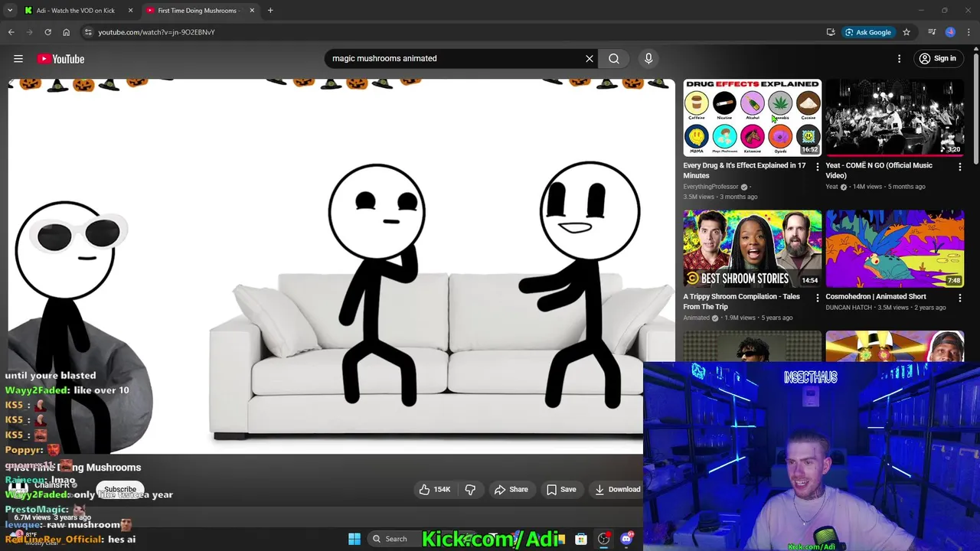Reload the current page

tap(47, 32)
